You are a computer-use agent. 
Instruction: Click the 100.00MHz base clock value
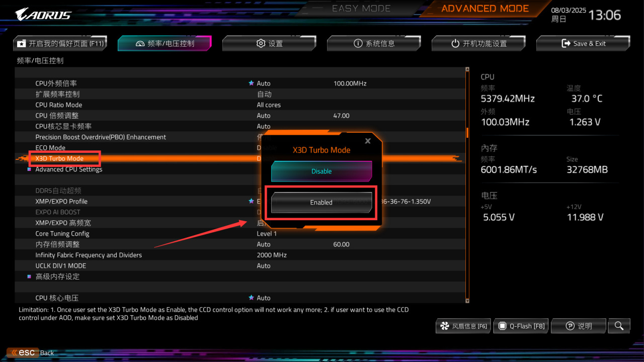pyautogui.click(x=350, y=83)
